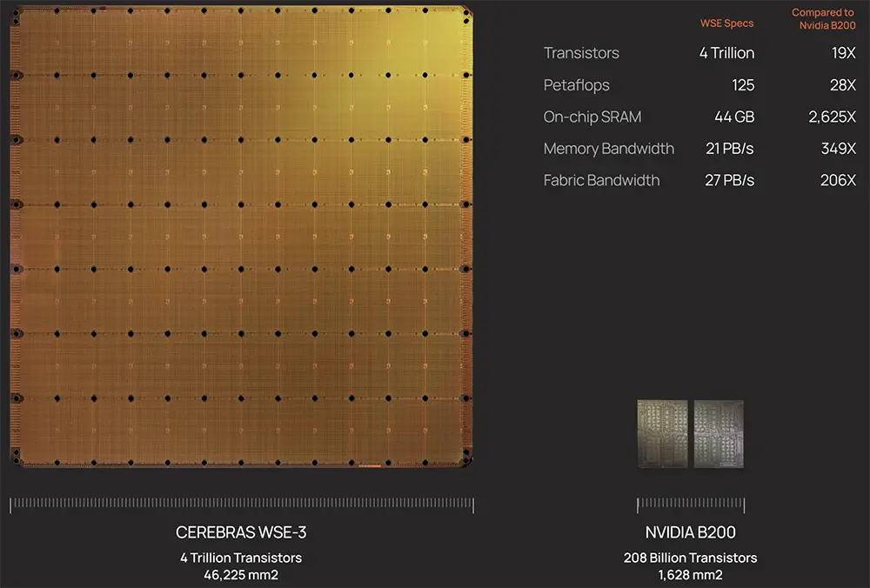Click the 'Fabric Bandwidth' row label
This screenshot has width=870, height=588.
coord(601,181)
